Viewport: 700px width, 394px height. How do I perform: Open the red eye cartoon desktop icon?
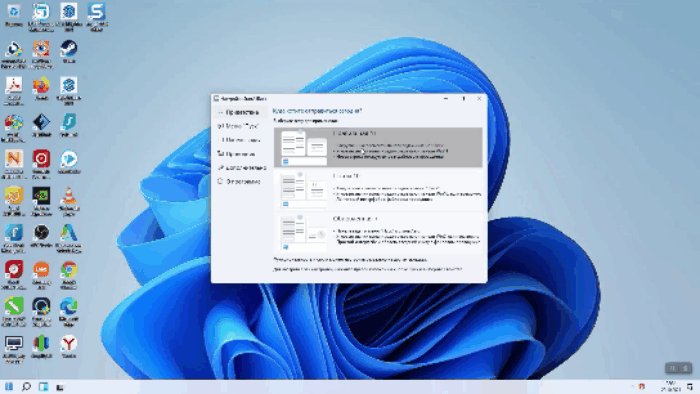pos(41,54)
